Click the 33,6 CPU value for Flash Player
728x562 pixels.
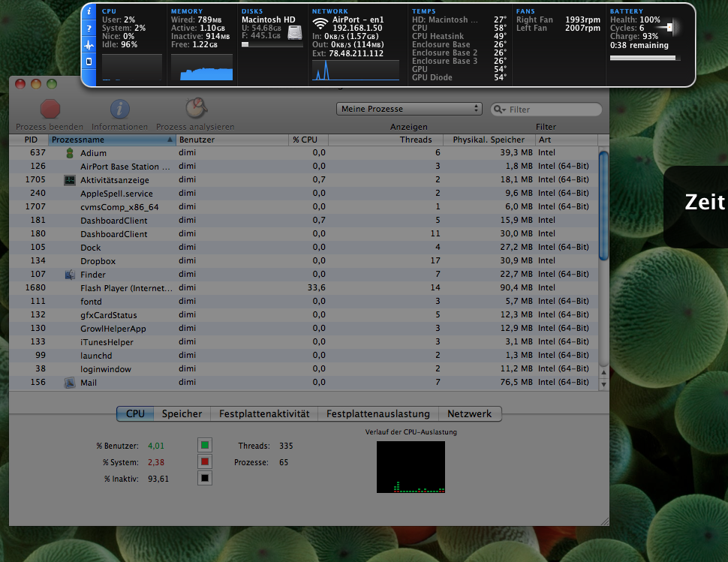(x=316, y=287)
